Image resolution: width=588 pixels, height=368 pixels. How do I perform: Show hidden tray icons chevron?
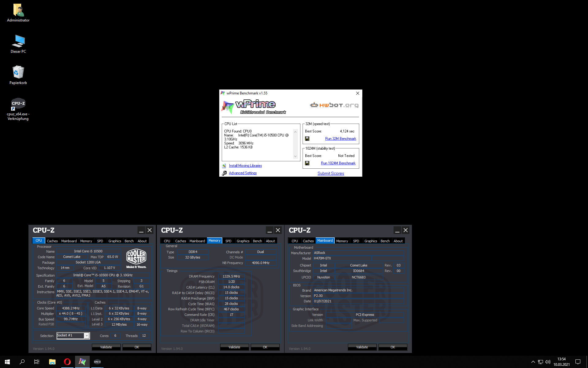click(533, 362)
